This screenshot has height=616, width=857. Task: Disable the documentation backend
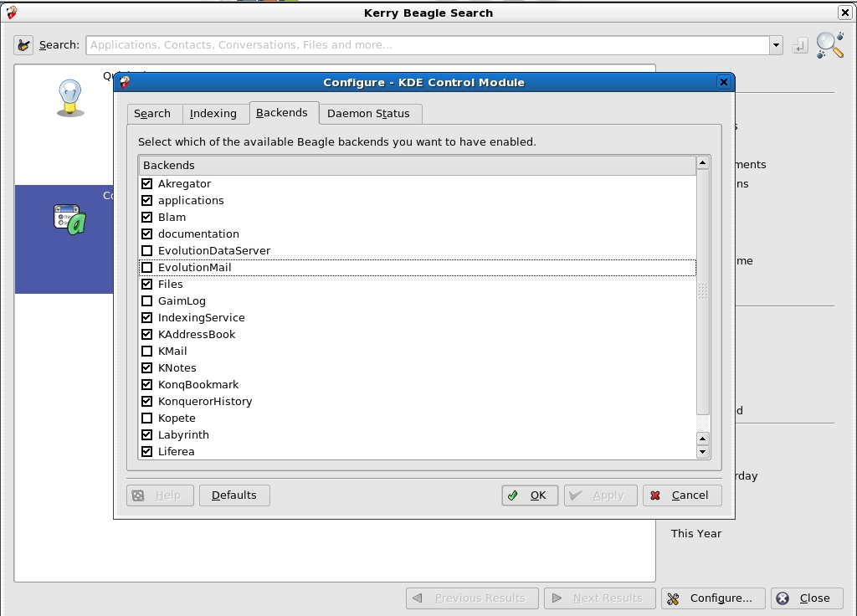pos(146,234)
